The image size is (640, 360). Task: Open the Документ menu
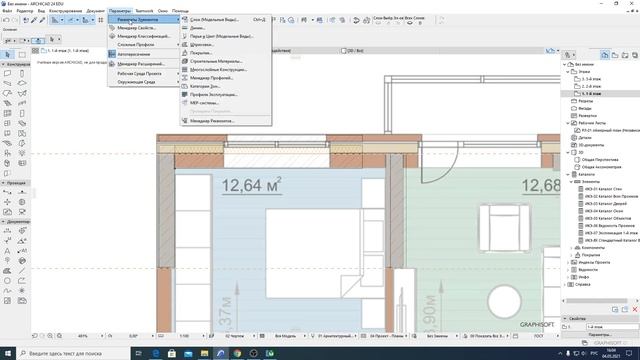click(96, 11)
